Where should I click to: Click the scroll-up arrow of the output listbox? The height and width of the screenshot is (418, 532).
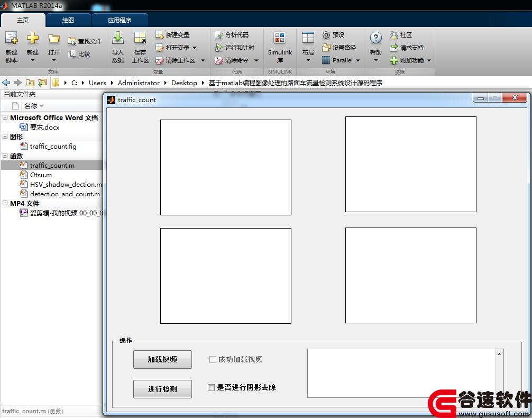point(499,354)
